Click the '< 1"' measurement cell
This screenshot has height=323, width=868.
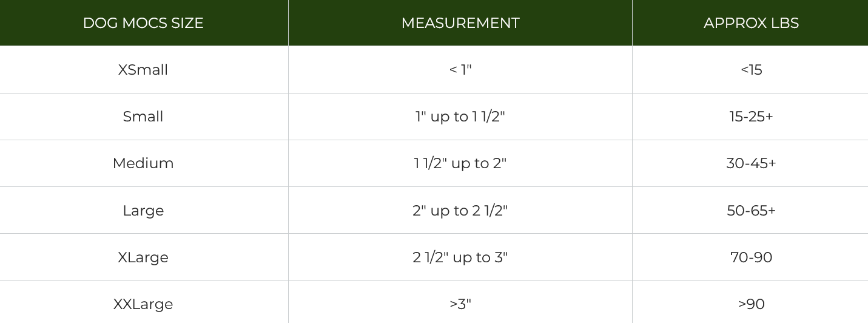click(x=460, y=70)
